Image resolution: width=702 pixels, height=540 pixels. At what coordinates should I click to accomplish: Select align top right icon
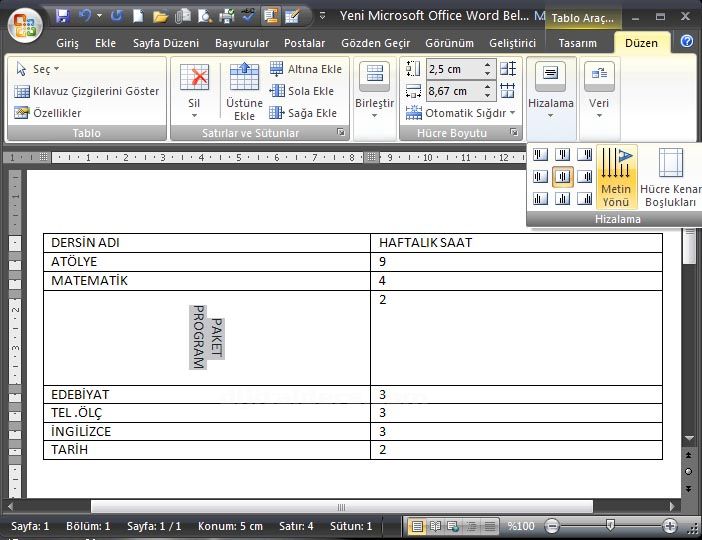coord(585,155)
